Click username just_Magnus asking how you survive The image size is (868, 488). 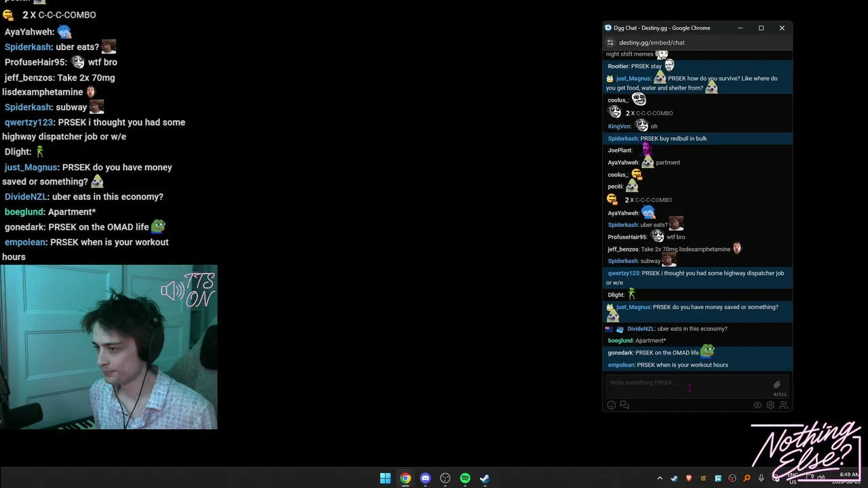633,79
